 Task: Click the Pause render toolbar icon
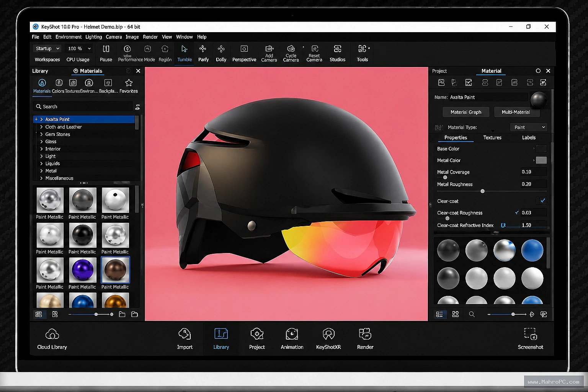106,49
